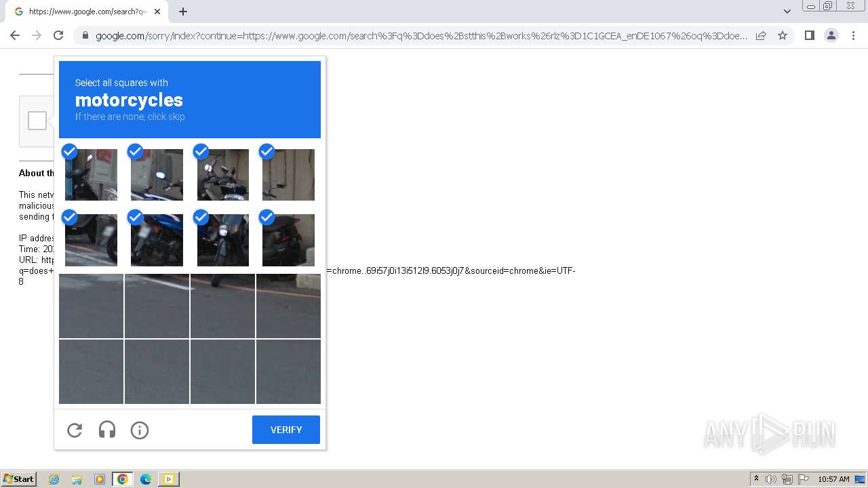Viewport: 868px width, 488px height.
Task: Click the motorcycles challenge heading
Action: pos(129,100)
